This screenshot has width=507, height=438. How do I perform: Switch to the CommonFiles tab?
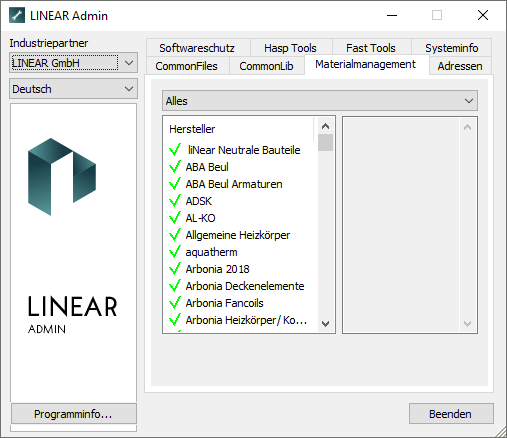187,66
